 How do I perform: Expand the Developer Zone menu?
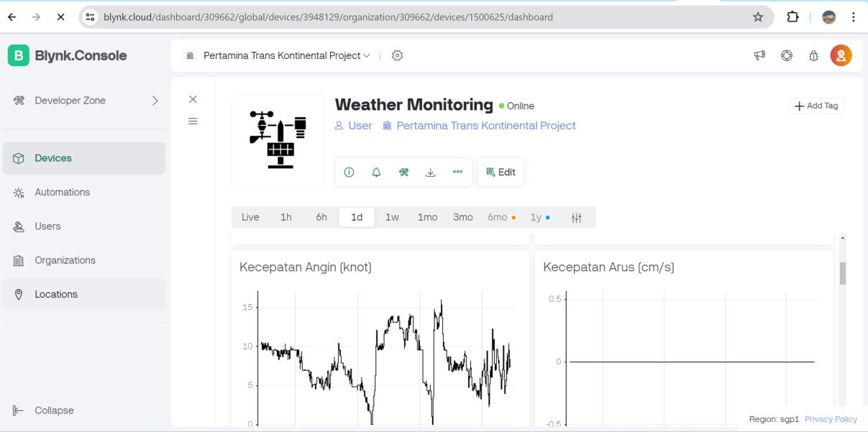[155, 101]
